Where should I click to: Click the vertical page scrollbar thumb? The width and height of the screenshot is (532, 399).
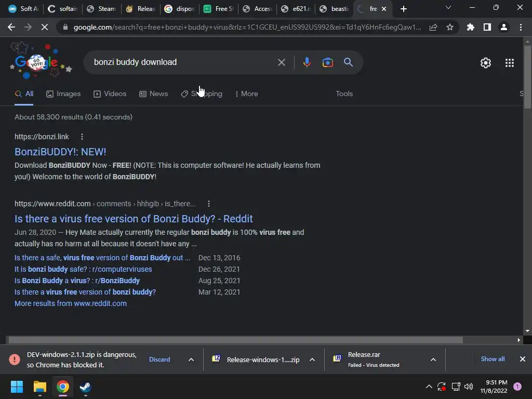coord(527,77)
